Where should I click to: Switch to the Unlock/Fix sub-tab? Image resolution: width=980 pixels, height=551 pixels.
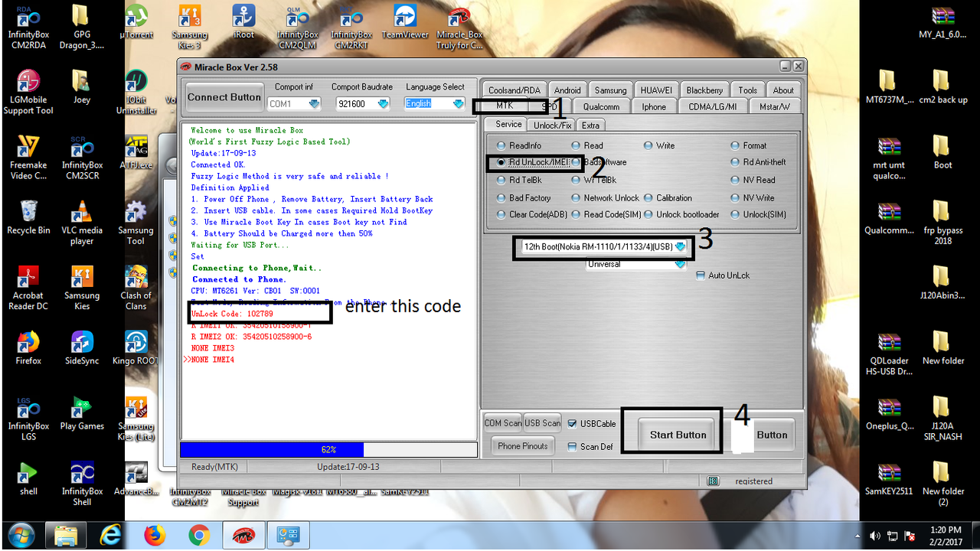coord(552,125)
